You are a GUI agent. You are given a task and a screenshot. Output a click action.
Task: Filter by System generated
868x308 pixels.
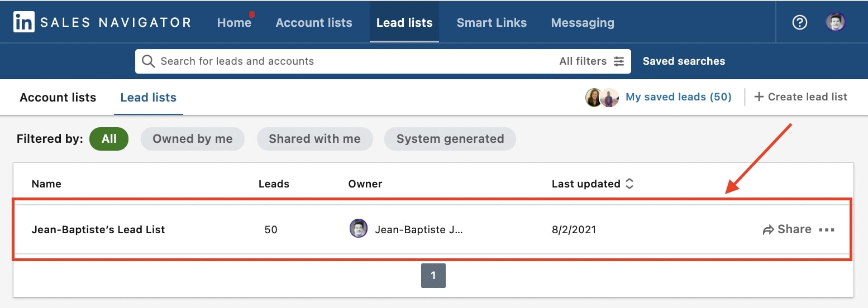tap(450, 139)
